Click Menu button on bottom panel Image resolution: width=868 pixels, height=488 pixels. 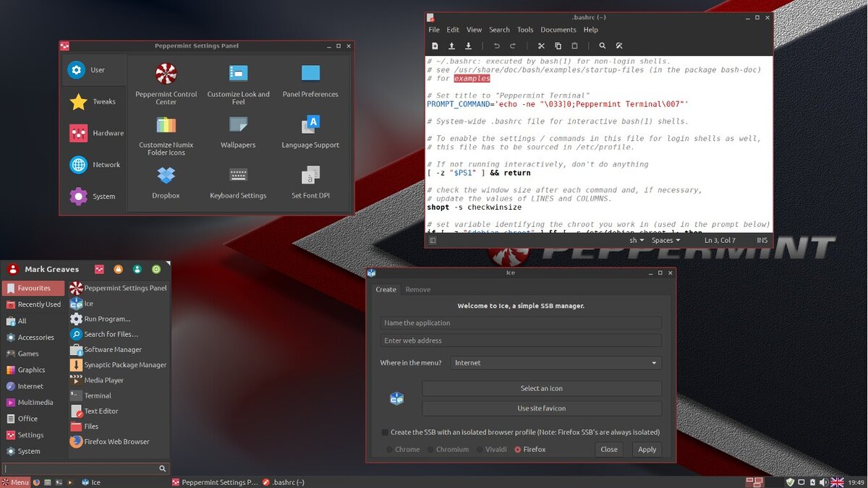coord(15,482)
